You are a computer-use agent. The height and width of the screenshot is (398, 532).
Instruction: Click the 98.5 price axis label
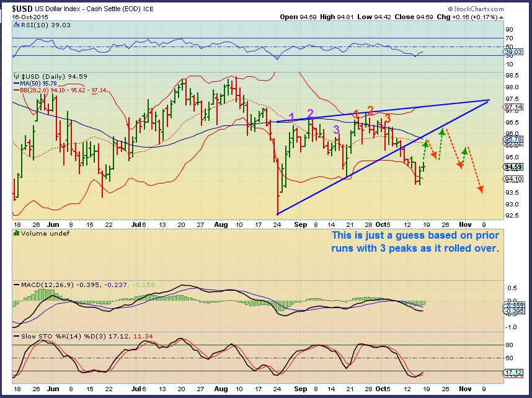(x=512, y=75)
